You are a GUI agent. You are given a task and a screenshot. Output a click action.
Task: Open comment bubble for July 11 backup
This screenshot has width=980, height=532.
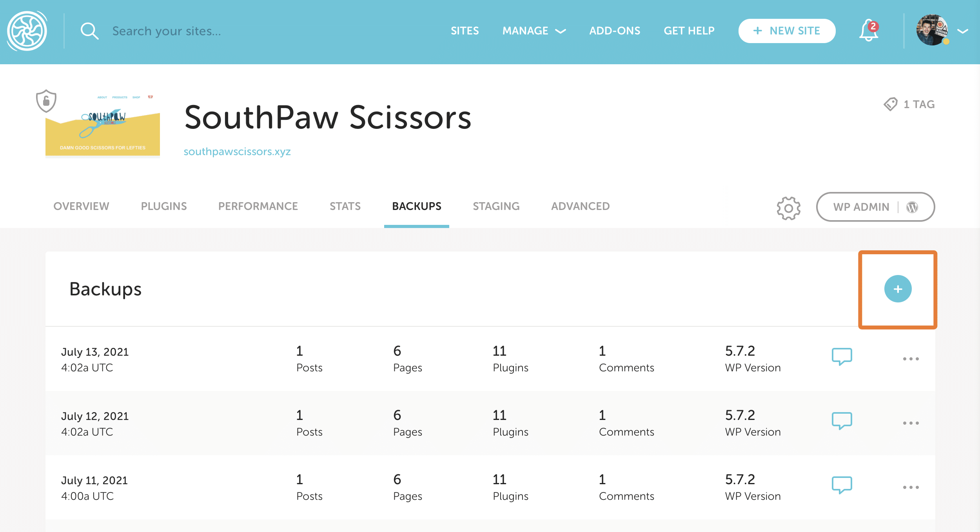842,485
